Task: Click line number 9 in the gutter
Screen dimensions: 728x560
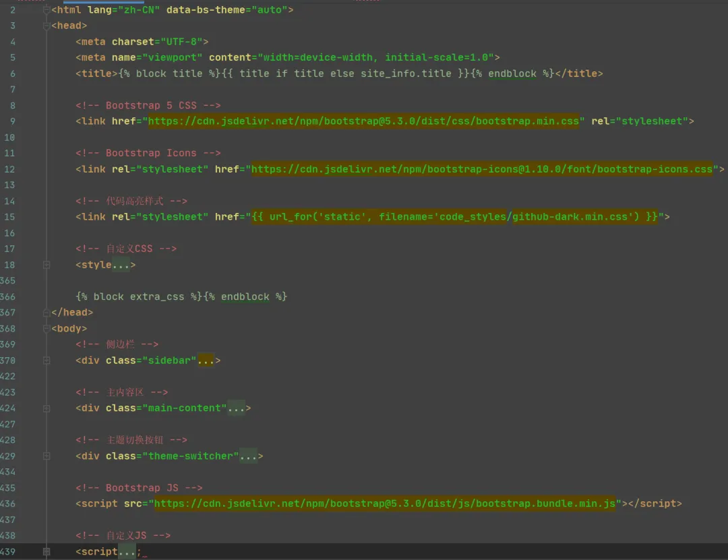Action: 13,122
